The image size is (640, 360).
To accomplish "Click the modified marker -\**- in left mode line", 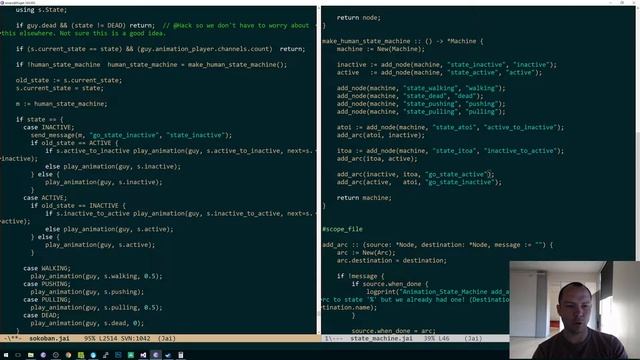I will pos(12,338).
